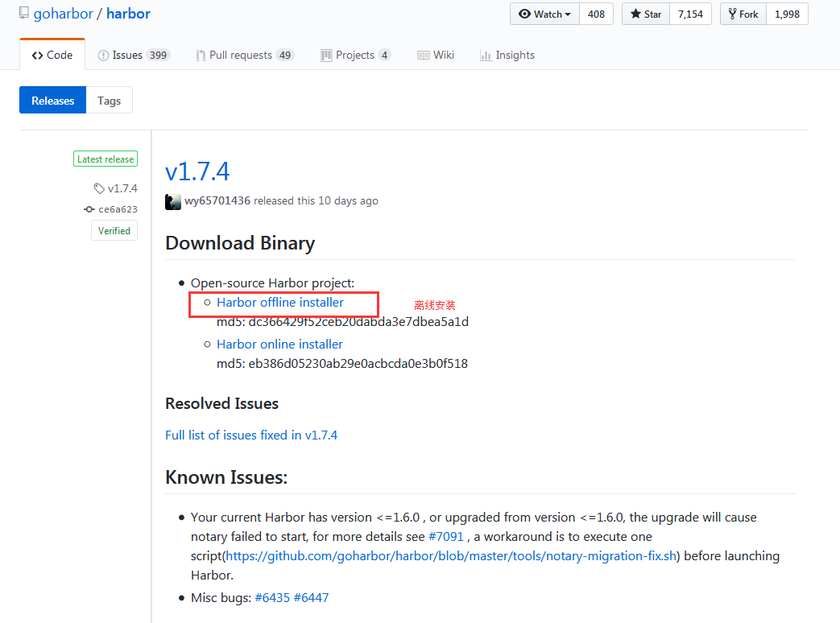Image resolution: width=840 pixels, height=623 pixels.
Task: Click the wy65701436 avatar image
Action: [173, 202]
